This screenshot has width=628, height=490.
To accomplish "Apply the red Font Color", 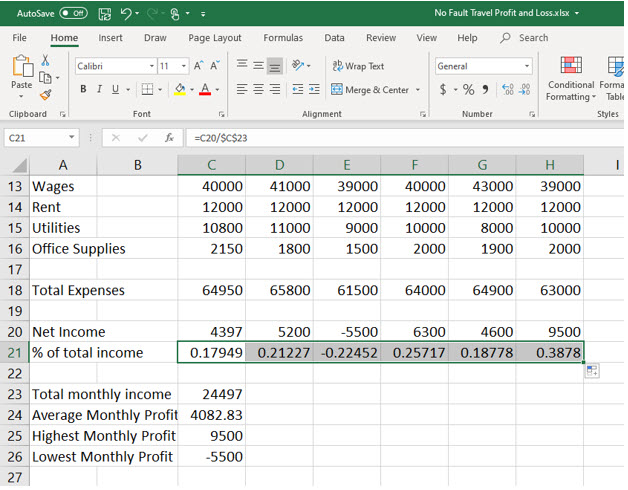I will pyautogui.click(x=205, y=89).
